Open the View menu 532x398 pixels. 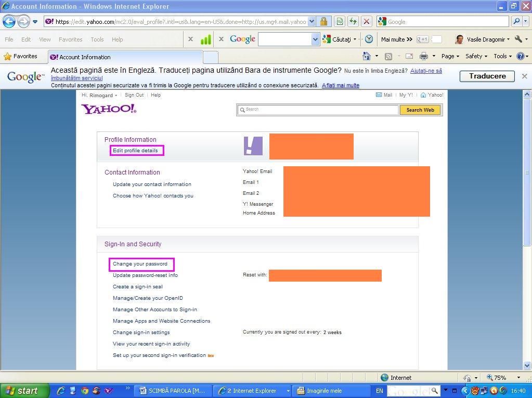(x=45, y=39)
